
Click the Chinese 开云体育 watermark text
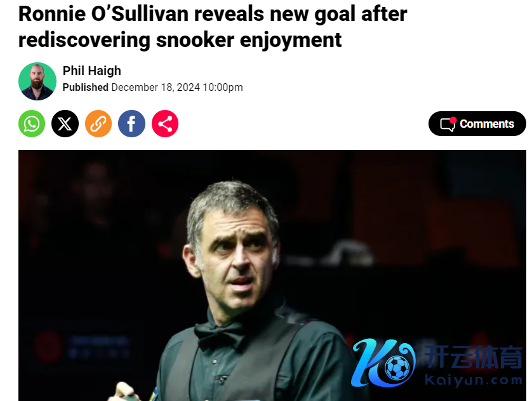pyautogui.click(x=474, y=357)
